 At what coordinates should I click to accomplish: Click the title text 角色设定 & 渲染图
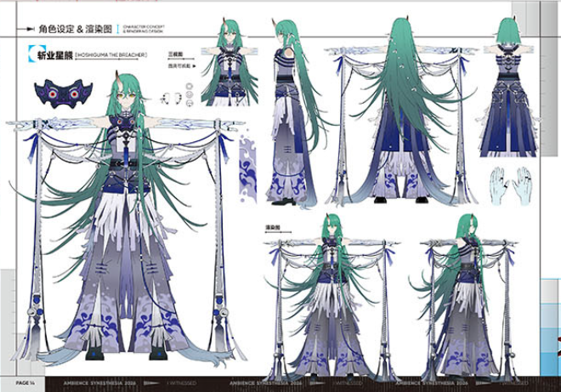coord(76,29)
